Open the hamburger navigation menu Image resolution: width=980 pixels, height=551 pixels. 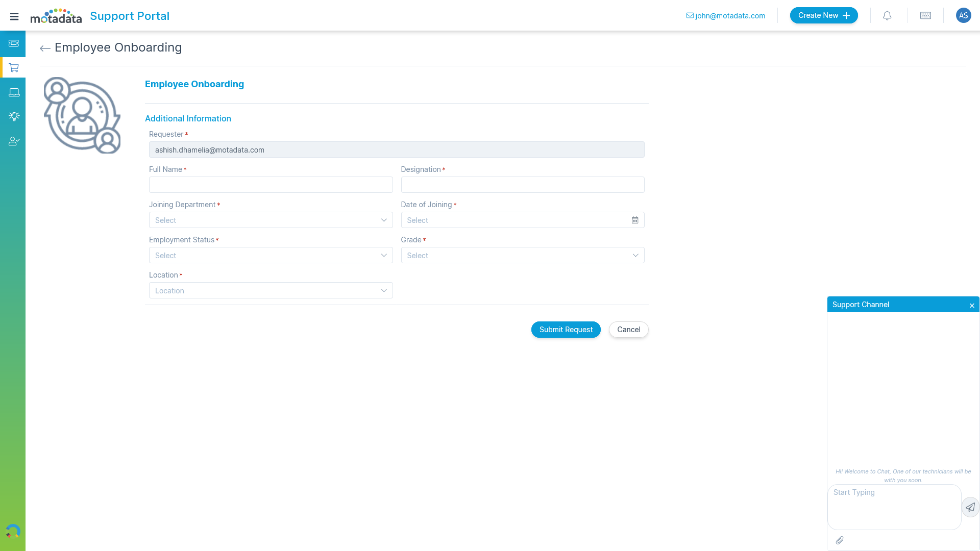[x=14, y=16]
